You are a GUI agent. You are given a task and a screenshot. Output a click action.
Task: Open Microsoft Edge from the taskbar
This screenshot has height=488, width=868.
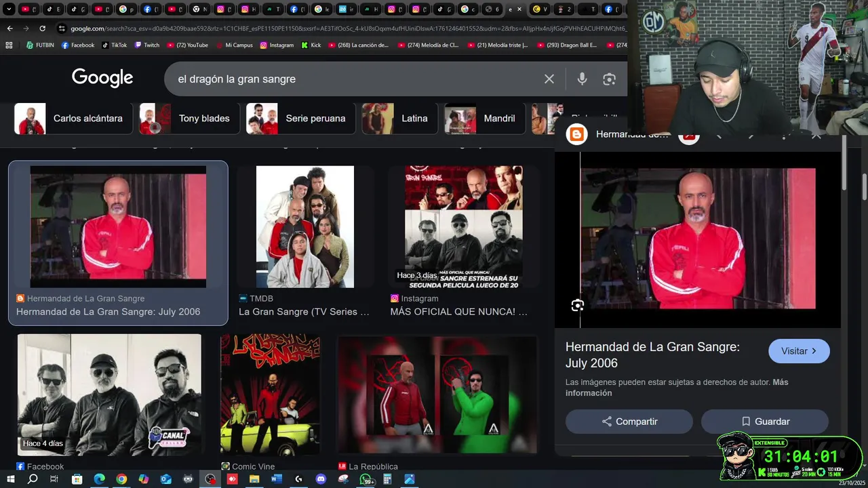click(99, 479)
